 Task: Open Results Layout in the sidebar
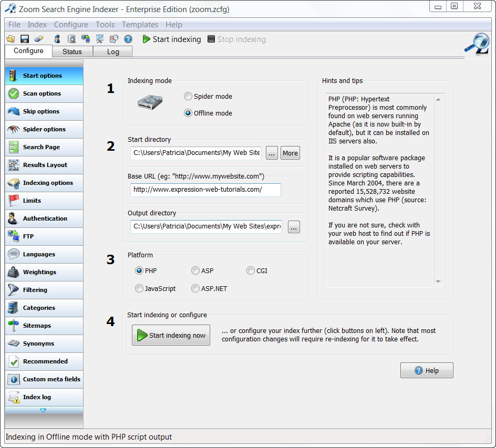click(44, 165)
